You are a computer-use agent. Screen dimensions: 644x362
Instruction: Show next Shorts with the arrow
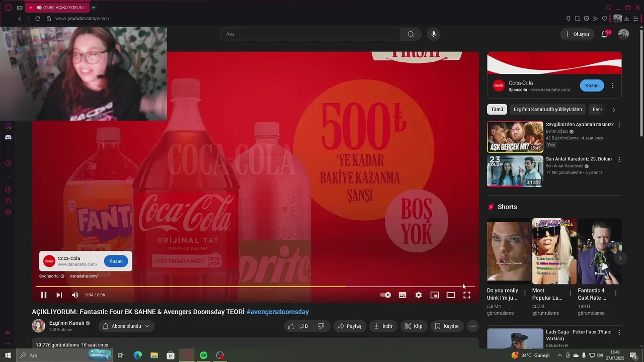(x=620, y=258)
